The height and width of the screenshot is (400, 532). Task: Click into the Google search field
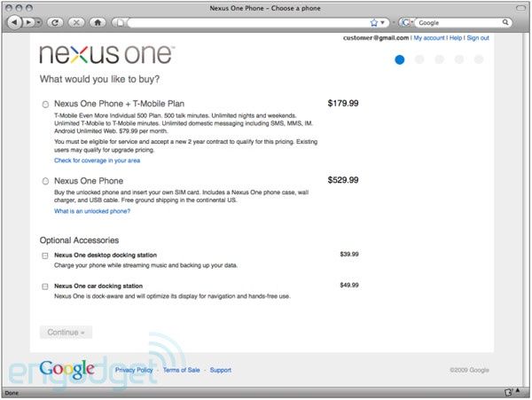click(458, 23)
